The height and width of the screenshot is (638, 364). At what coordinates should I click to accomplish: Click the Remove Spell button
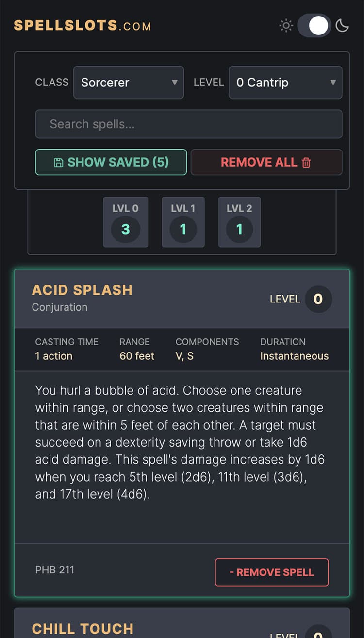click(x=272, y=572)
